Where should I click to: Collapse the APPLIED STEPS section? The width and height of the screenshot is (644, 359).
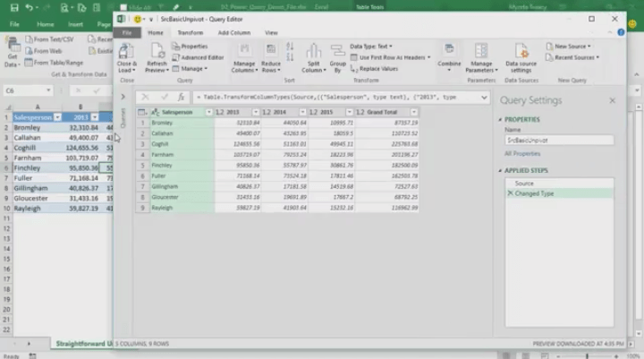point(502,168)
